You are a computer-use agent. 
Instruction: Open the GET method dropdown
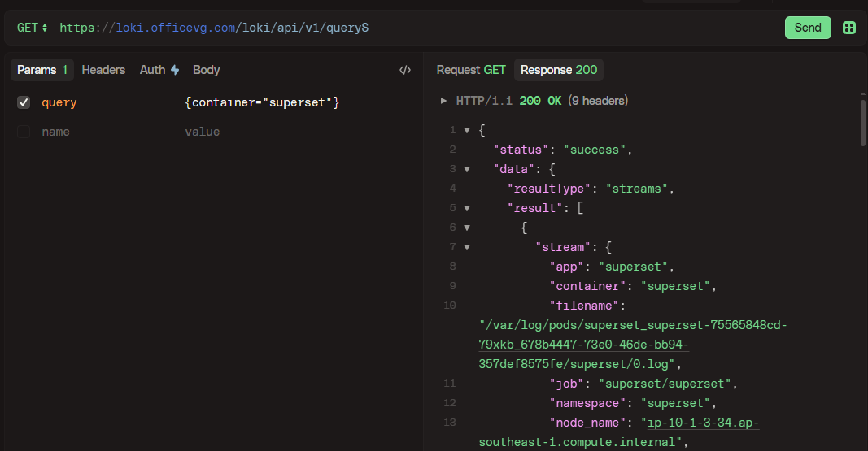pyautogui.click(x=33, y=28)
